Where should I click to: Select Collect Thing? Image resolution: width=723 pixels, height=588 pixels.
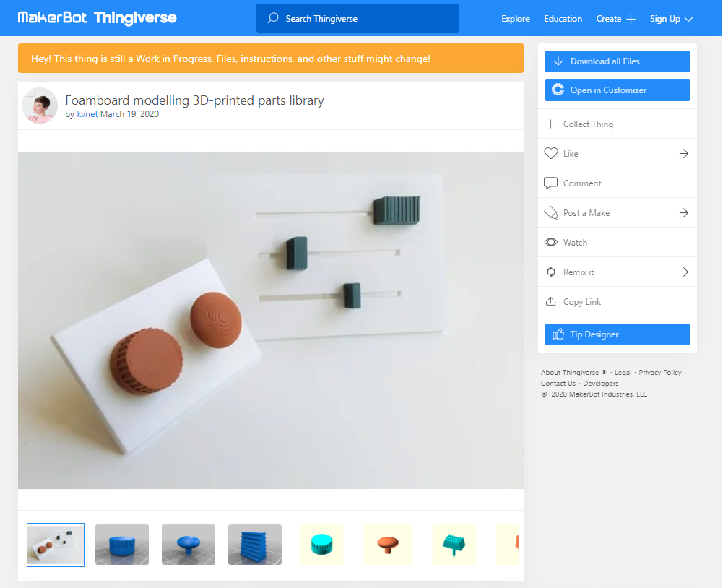pos(618,124)
